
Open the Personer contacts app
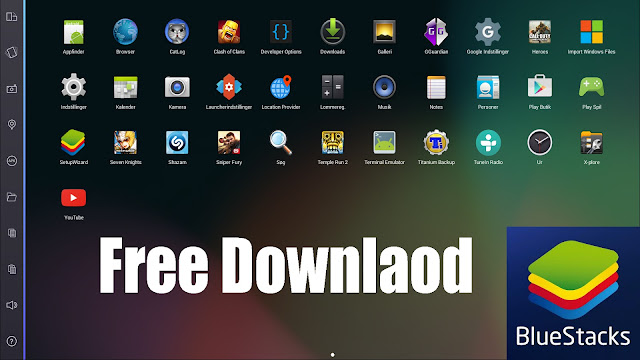[x=488, y=87]
